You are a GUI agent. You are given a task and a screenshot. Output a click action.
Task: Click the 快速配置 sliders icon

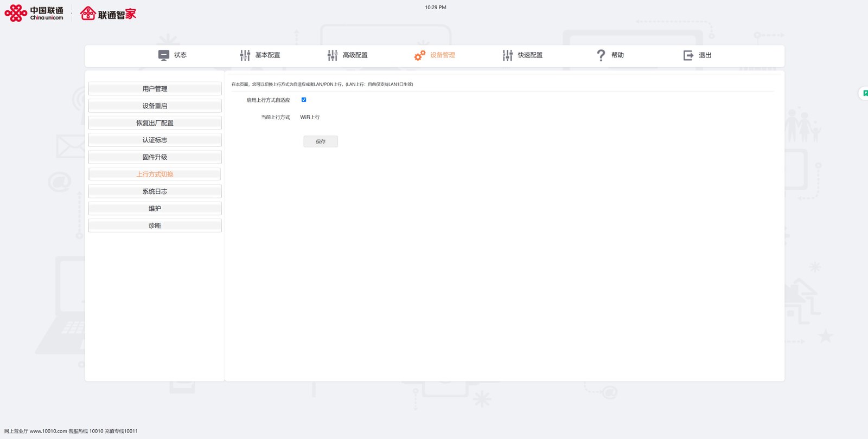(x=508, y=55)
